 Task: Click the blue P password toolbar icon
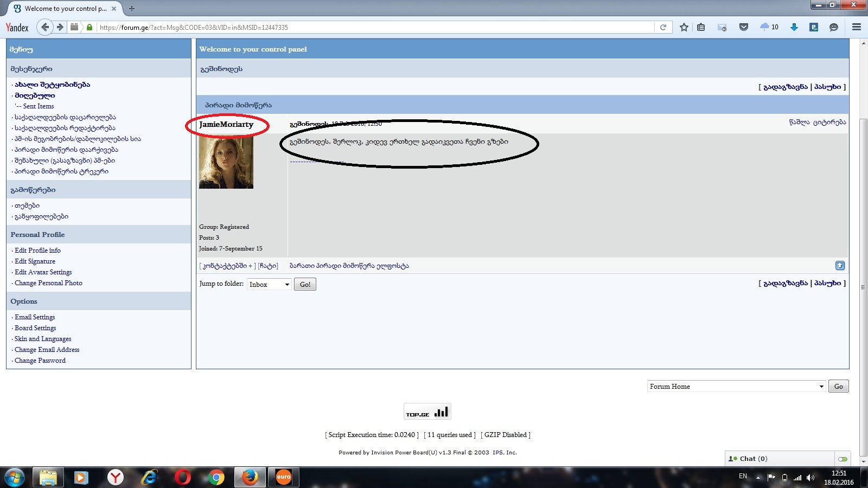[x=814, y=27]
